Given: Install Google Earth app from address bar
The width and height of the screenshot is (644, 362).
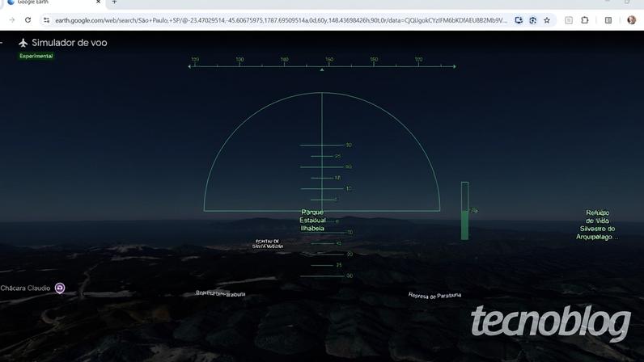Looking at the screenshot, I should [x=519, y=20].
